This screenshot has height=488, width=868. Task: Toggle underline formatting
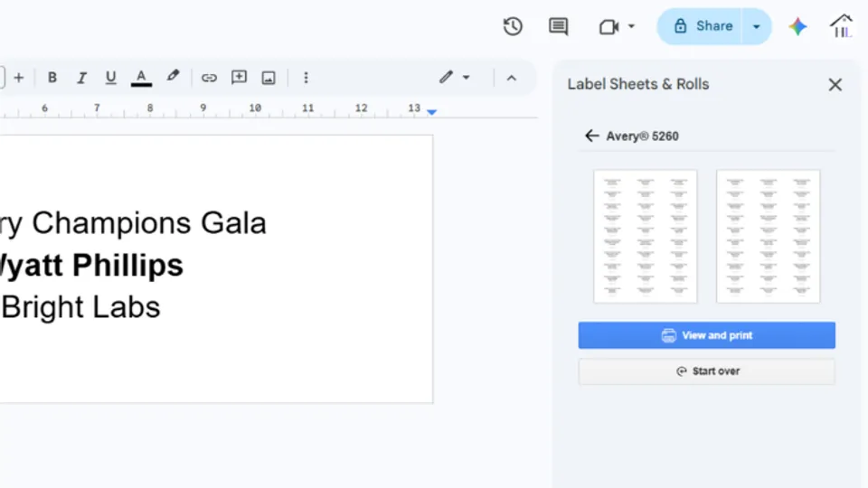(110, 78)
